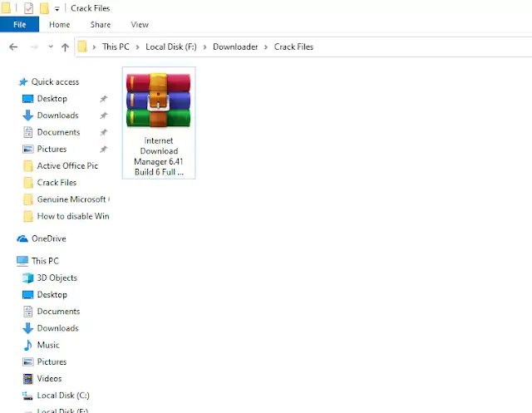Open pinned Documents under Quick access
Image resolution: width=532 pixels, height=413 pixels.
tap(58, 132)
